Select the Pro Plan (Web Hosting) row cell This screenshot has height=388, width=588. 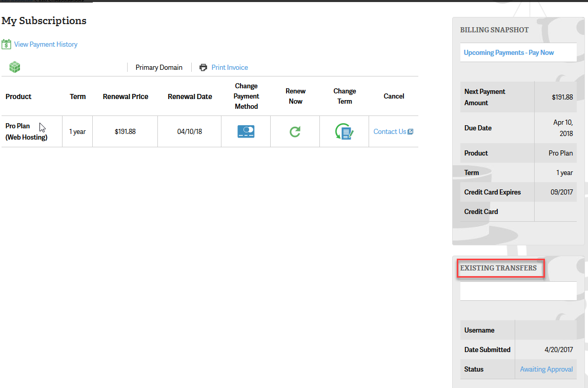[x=26, y=131]
